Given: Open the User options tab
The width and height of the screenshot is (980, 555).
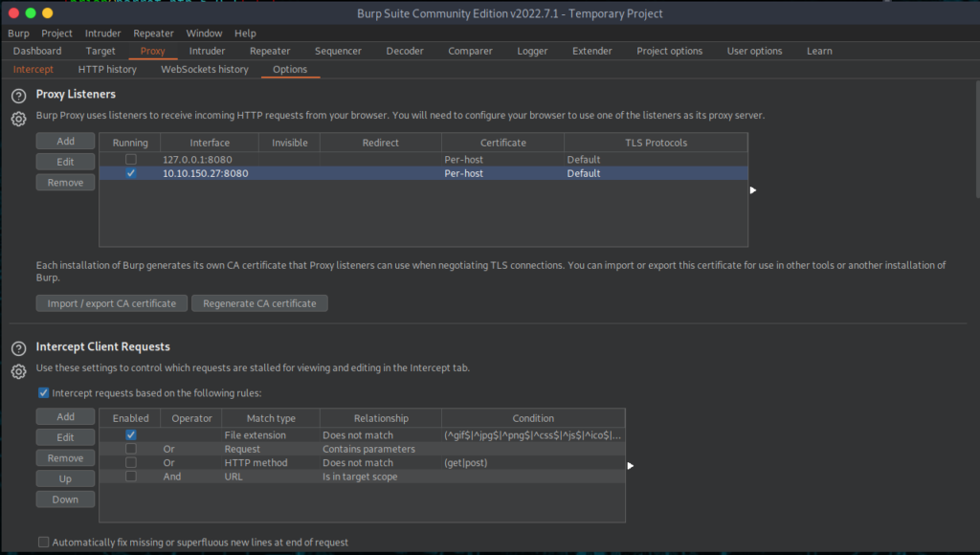Looking at the screenshot, I should (754, 51).
